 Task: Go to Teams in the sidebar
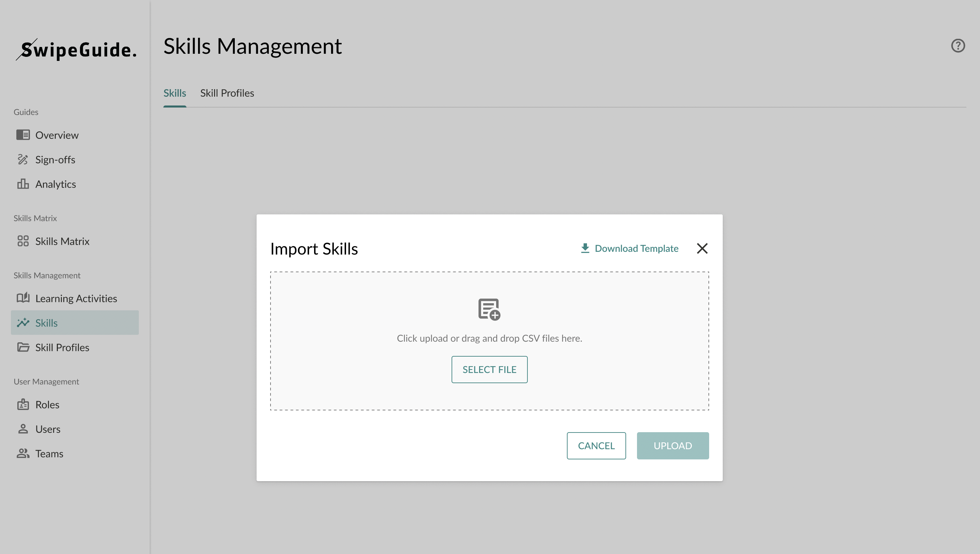point(49,454)
